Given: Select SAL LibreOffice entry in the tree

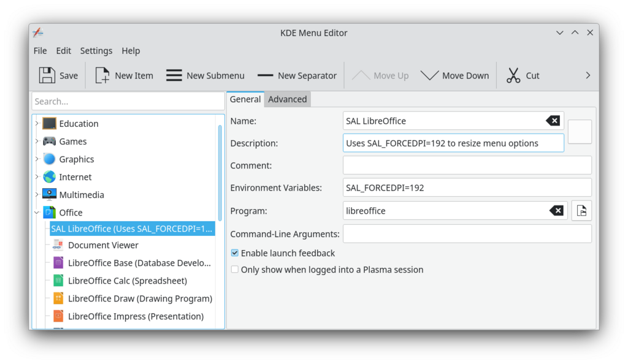Looking at the screenshot, I should (x=132, y=229).
